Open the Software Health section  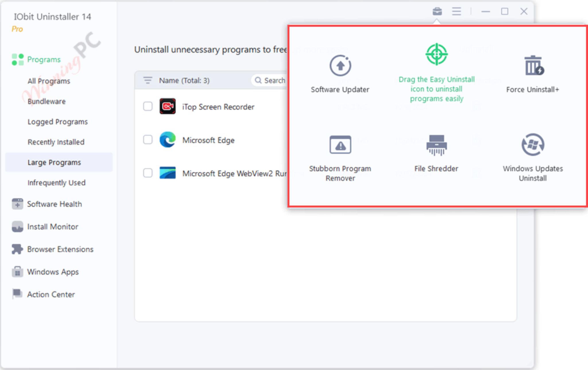tap(54, 204)
